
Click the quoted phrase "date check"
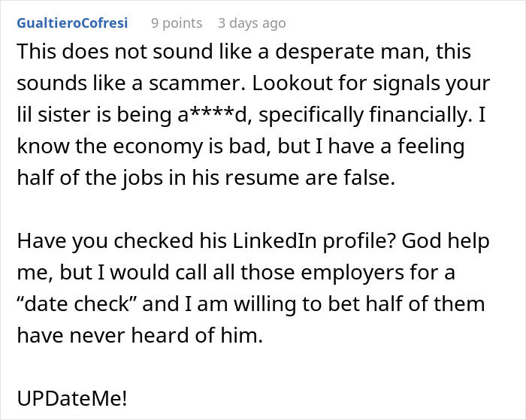[x=77, y=304]
